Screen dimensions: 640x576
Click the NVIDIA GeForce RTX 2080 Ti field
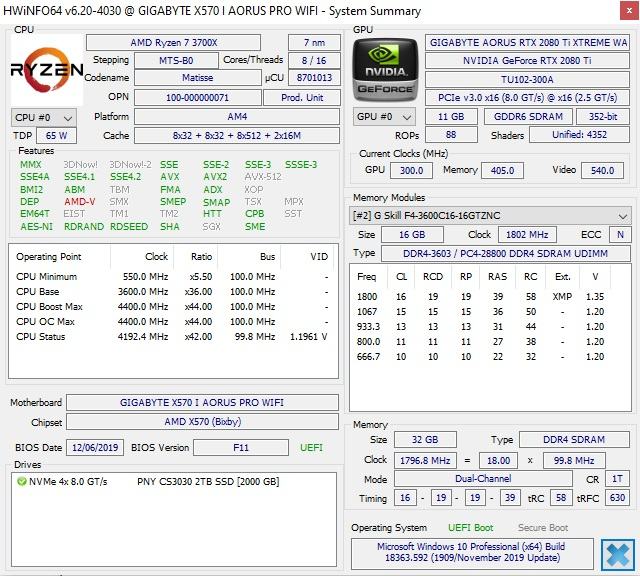[527, 61]
